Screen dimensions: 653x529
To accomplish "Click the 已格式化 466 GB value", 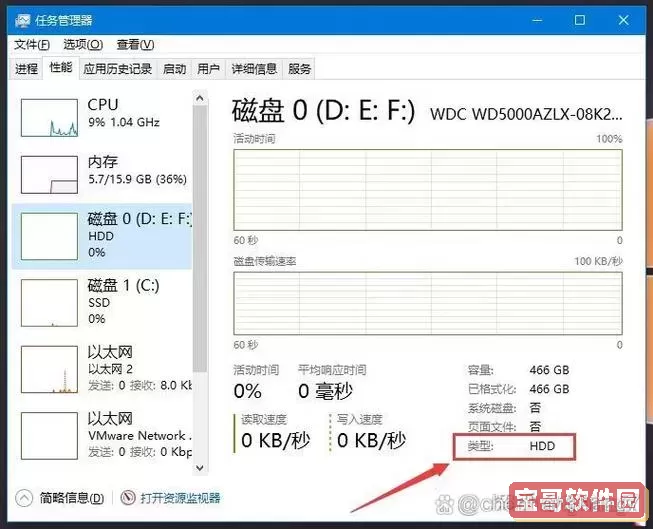I will click(549, 389).
